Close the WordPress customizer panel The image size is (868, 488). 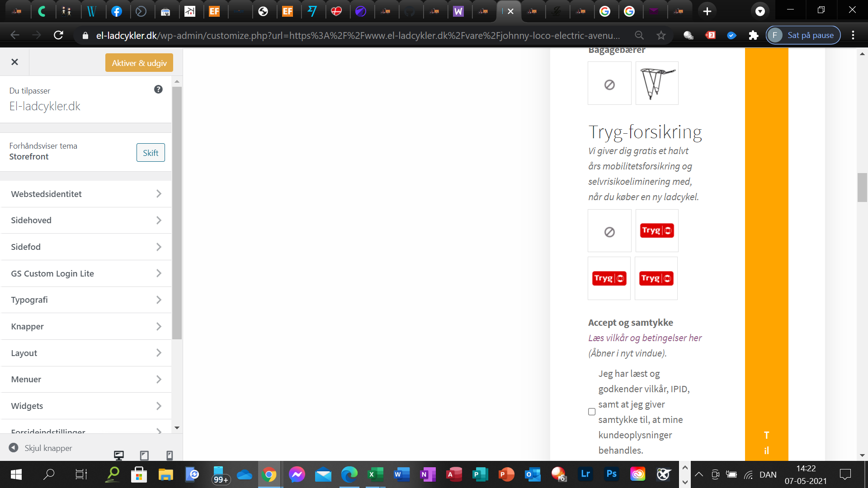14,62
